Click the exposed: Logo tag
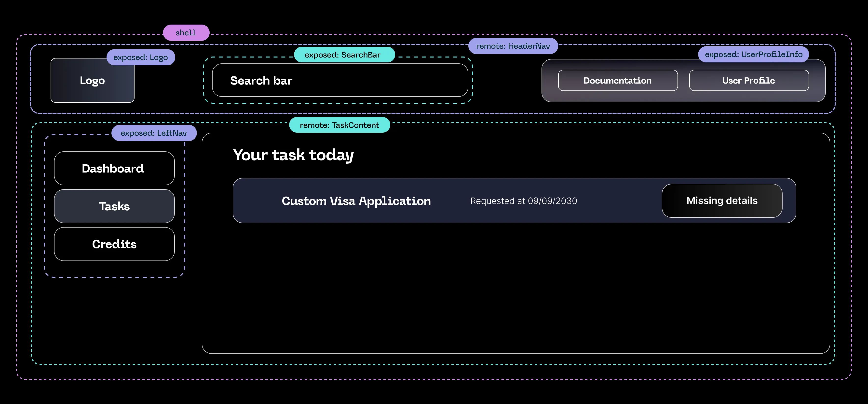Viewport: 868px width, 404px height. click(140, 57)
